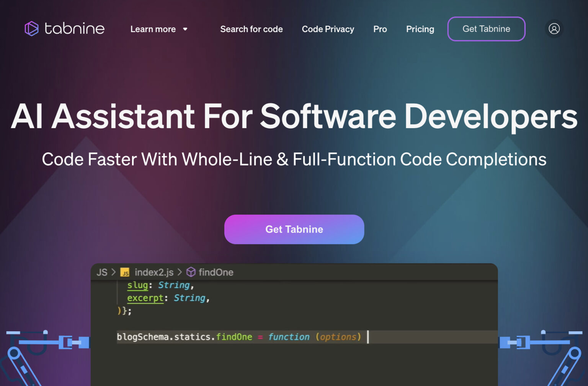The image size is (588, 386).
Task: Select Pricing in the navigation menu
Action: [420, 29]
